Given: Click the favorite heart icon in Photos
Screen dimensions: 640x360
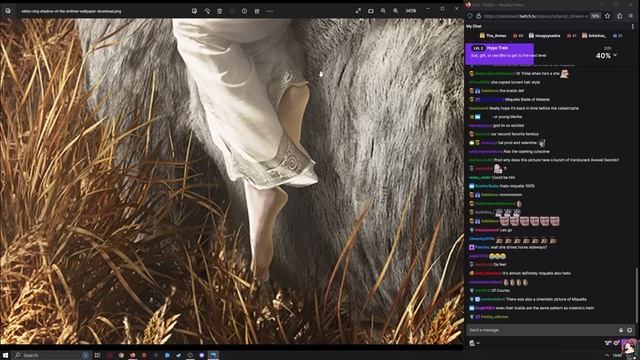Looking at the screenshot, I should point(232,11).
